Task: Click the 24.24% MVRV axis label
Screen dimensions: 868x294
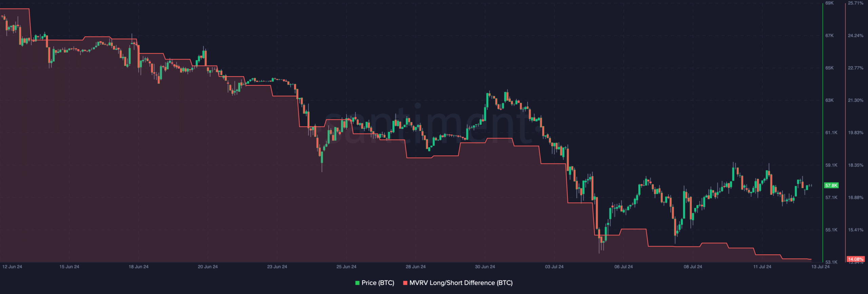Action: pos(856,36)
